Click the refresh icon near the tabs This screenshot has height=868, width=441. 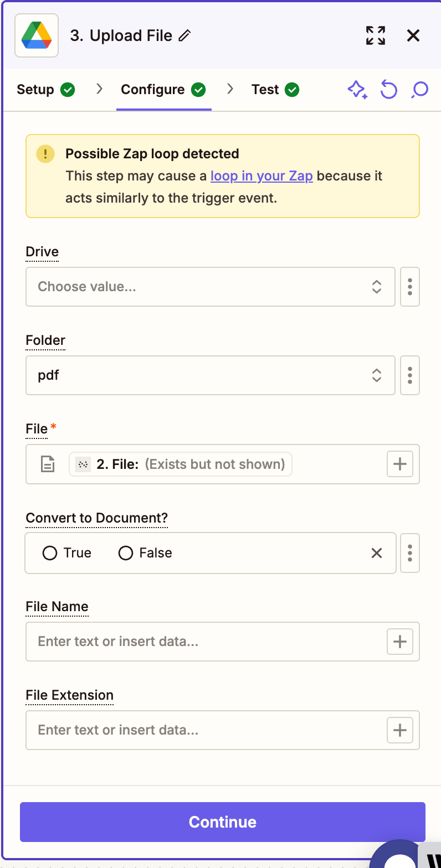tap(388, 89)
